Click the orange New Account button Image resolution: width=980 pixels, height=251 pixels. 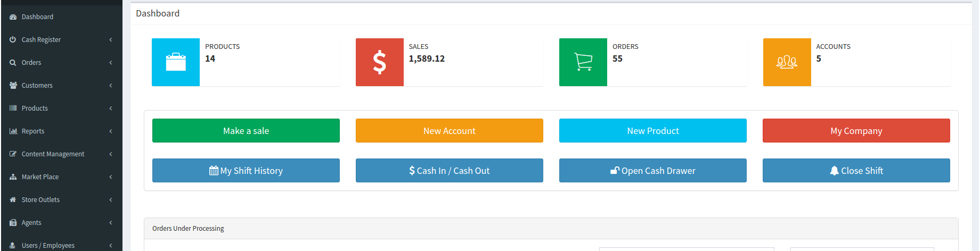click(449, 131)
